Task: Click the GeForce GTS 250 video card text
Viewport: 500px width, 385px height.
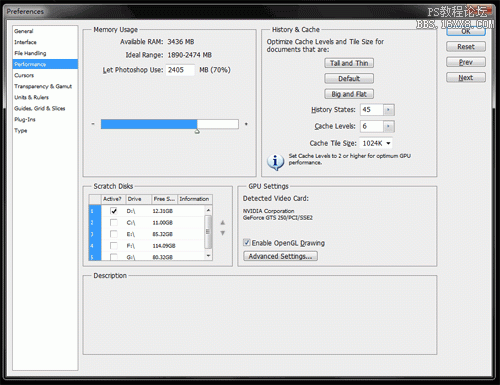Action: 278,218
